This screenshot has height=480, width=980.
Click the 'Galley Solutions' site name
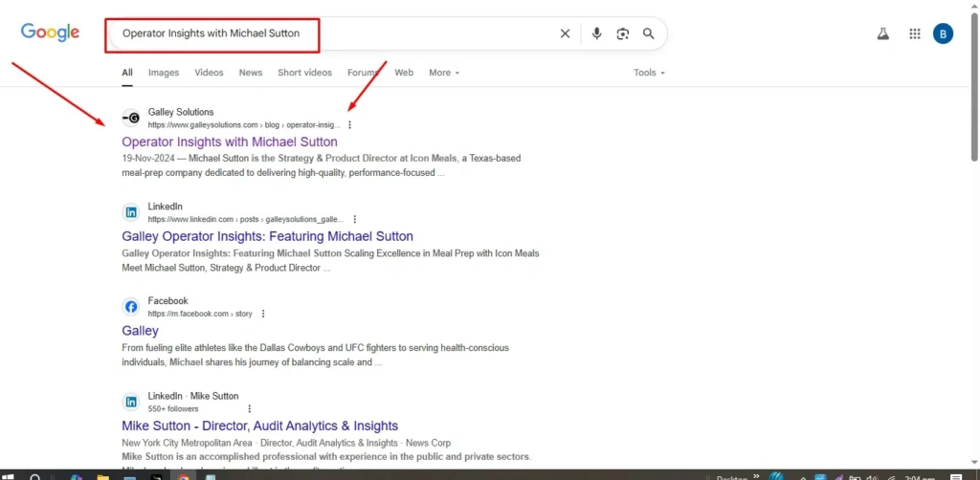(x=181, y=113)
